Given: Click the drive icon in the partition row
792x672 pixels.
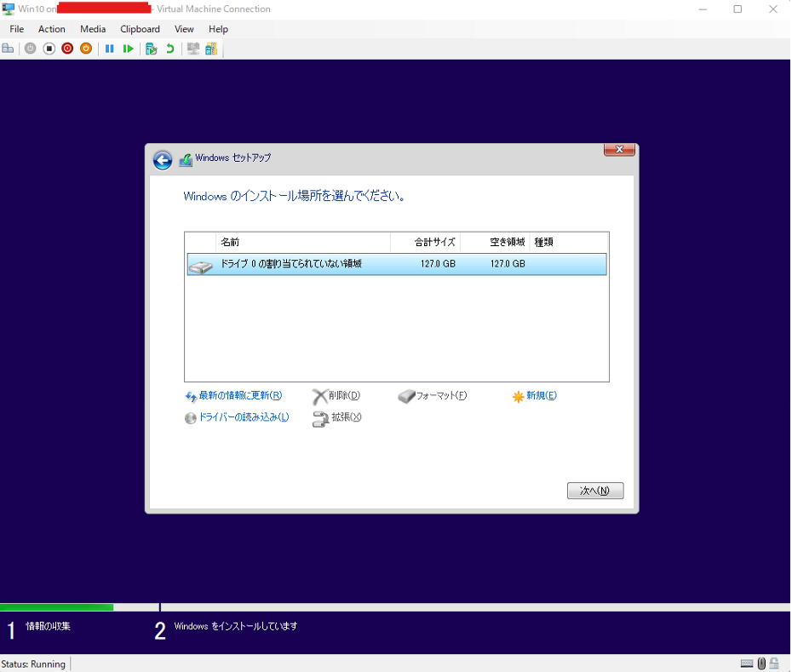Looking at the screenshot, I should pos(201,266).
